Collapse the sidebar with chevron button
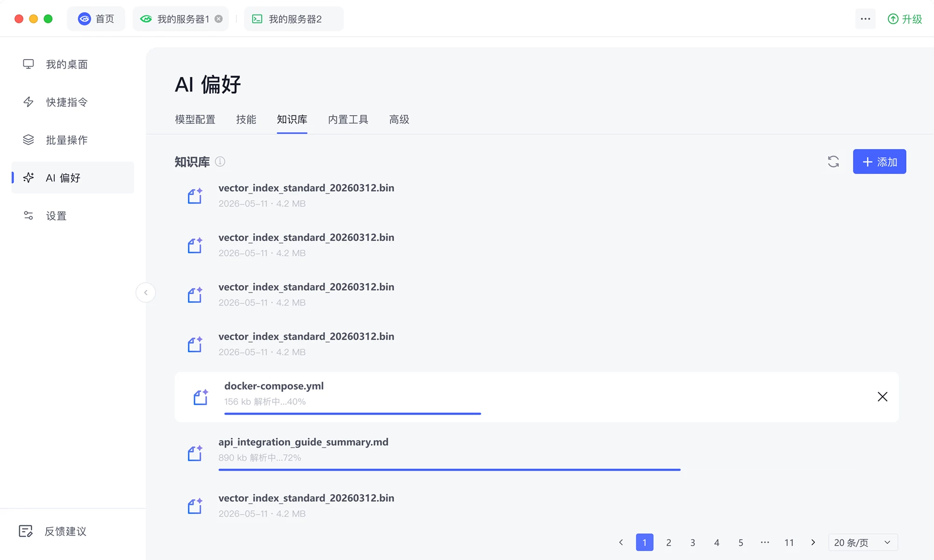This screenshot has height=560, width=934. [146, 293]
